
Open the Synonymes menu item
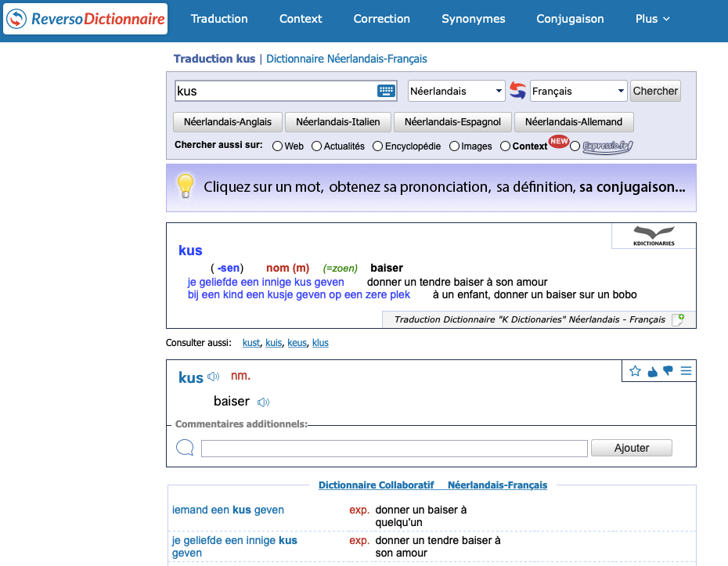point(473,19)
